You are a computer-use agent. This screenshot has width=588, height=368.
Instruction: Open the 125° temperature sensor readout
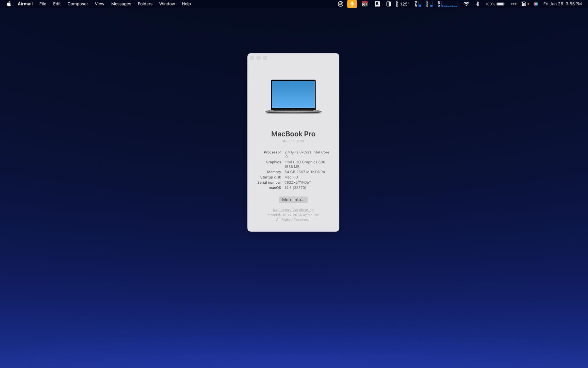click(x=403, y=4)
